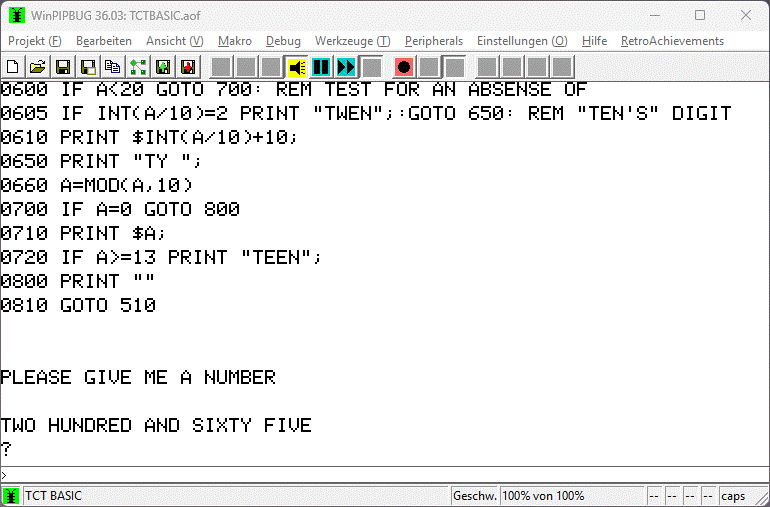The width and height of the screenshot is (770, 507).
Task: Click the command input field at bottom
Action: click(385, 475)
